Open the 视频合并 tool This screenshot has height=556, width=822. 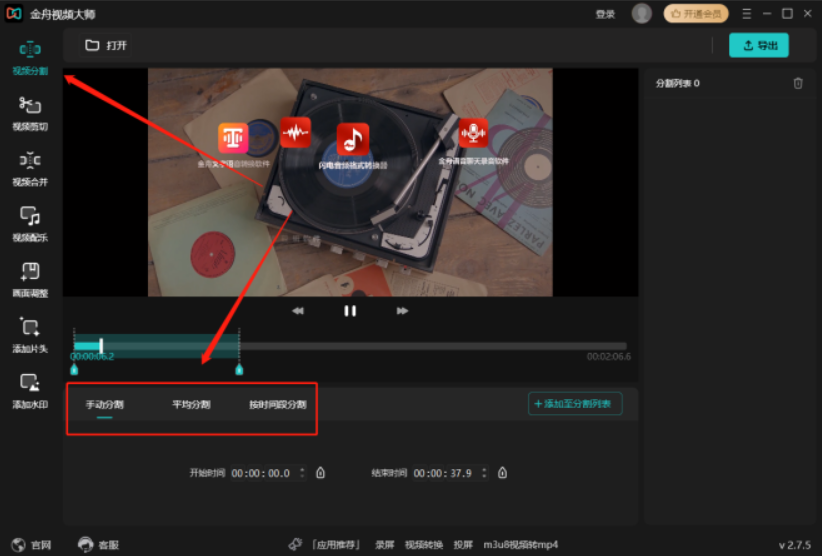[x=30, y=169]
